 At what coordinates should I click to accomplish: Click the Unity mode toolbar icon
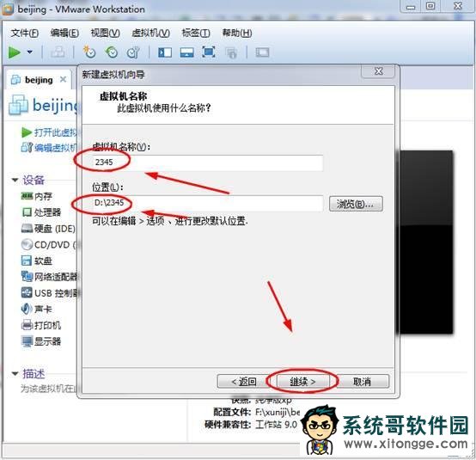coord(231,52)
